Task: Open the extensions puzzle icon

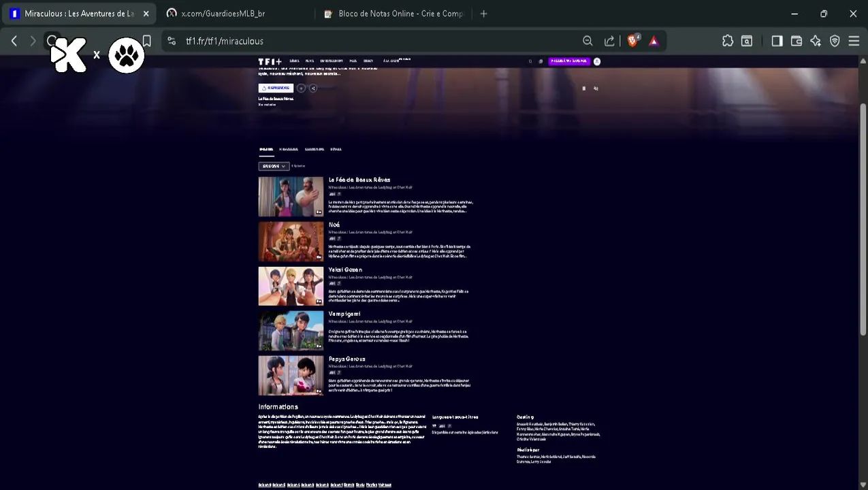Action: point(728,41)
